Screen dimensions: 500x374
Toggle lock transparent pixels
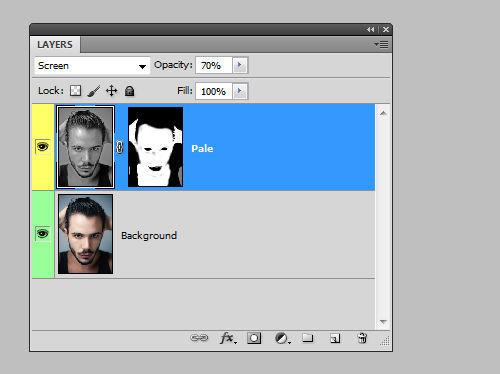tap(76, 91)
